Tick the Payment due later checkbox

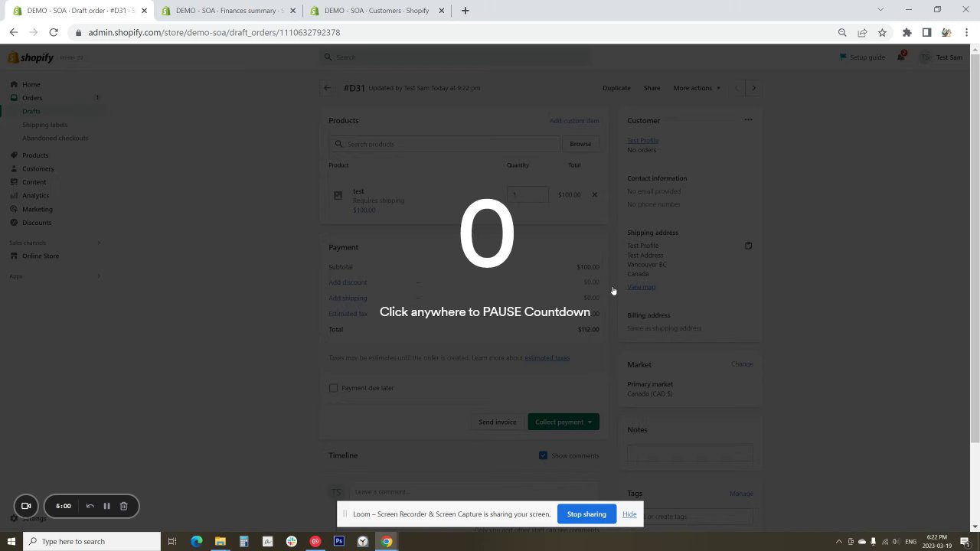coord(333,388)
